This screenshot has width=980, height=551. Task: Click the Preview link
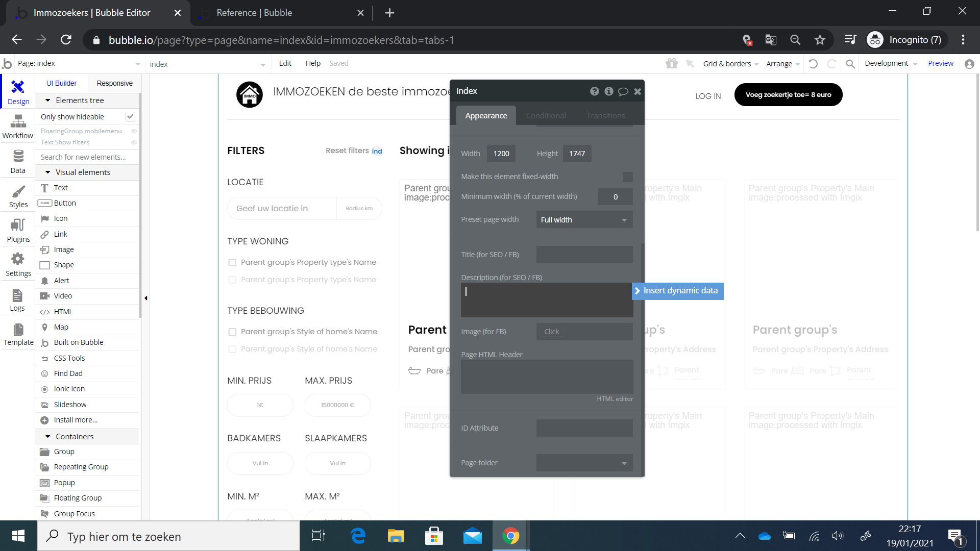940,63
